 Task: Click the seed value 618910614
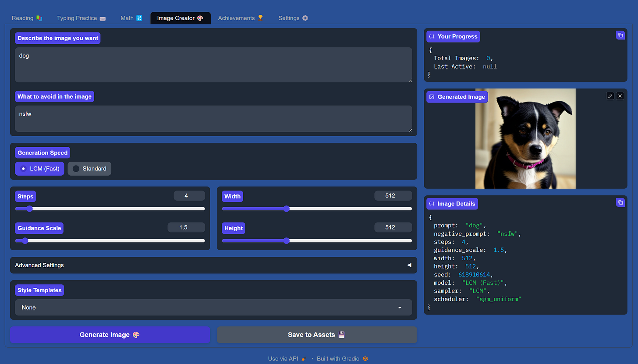coord(474,275)
